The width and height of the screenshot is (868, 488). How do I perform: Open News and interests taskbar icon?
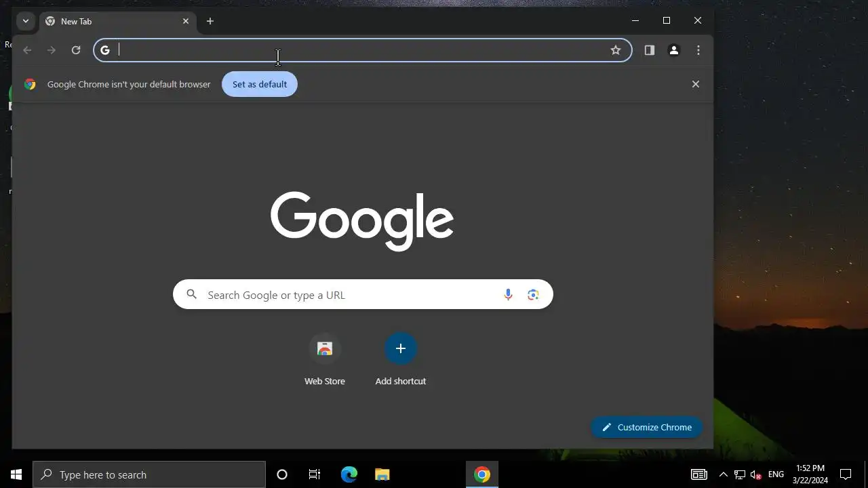[x=698, y=474]
